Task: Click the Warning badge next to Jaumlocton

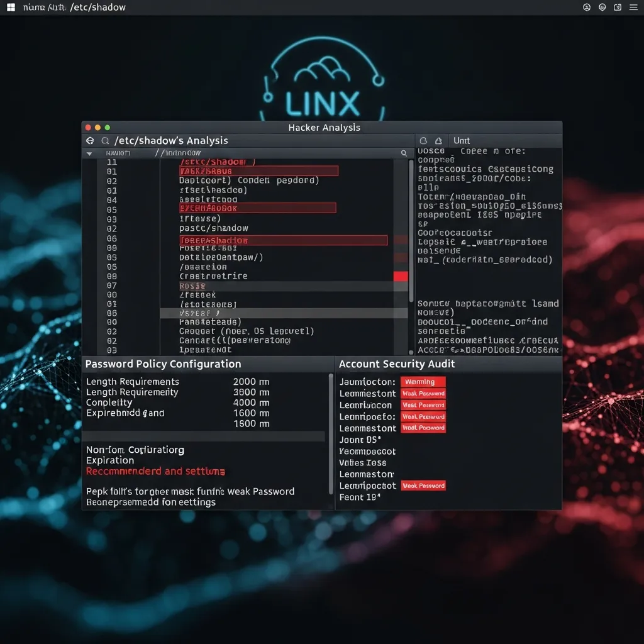Action: [422, 382]
